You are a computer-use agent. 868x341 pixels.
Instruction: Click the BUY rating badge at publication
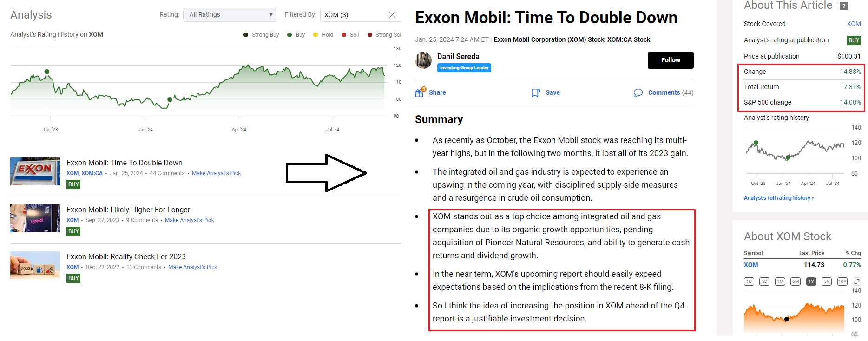pos(854,40)
